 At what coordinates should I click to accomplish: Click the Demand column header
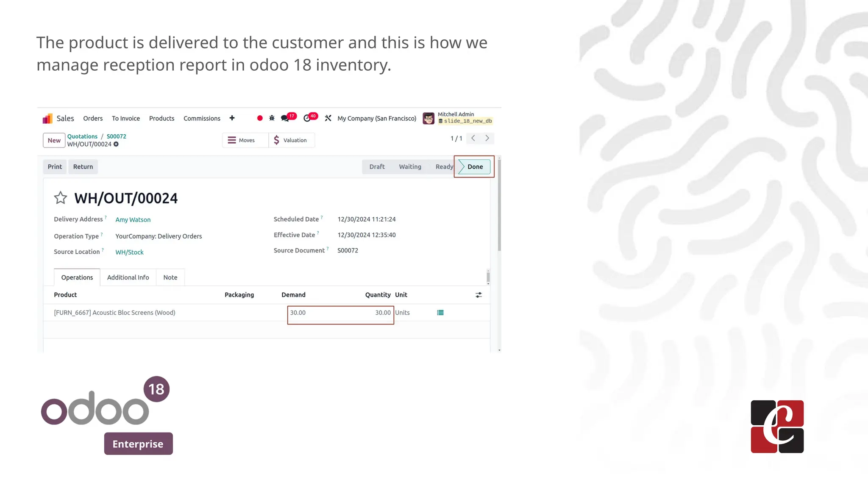[x=293, y=295]
